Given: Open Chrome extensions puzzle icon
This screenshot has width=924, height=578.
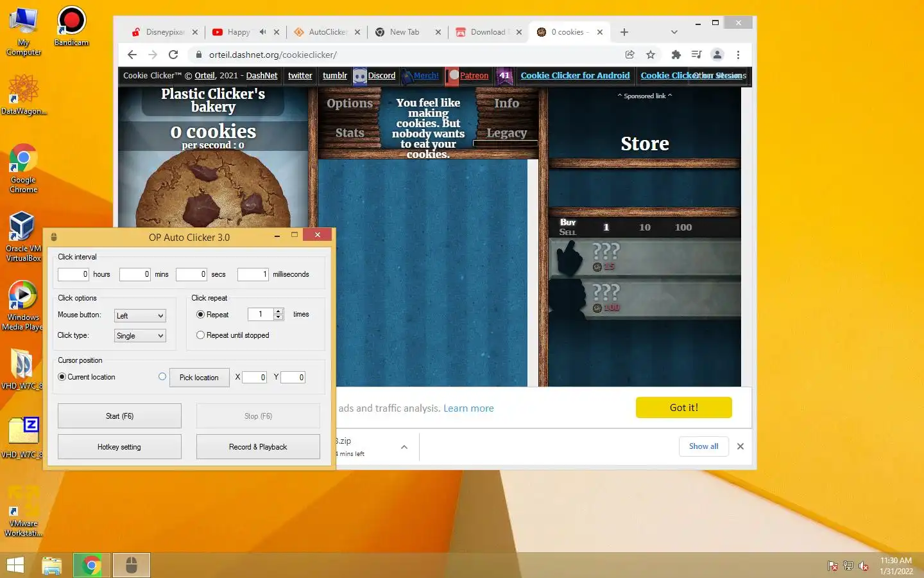Looking at the screenshot, I should pos(676,55).
